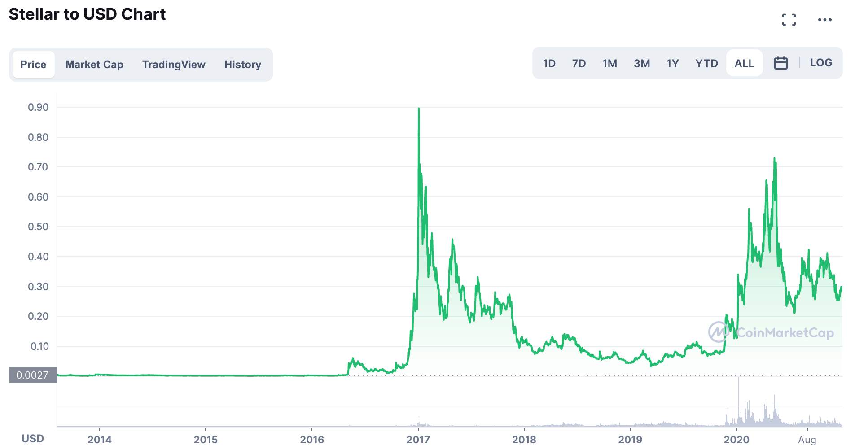Switch to the Price tab
This screenshot has height=445, width=868.
33,65
